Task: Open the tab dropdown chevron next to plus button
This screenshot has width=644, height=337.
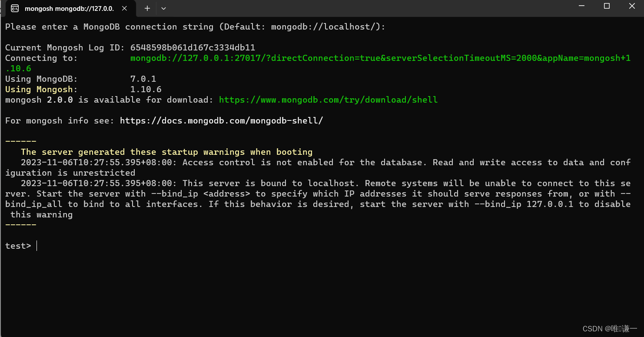Action: point(164,8)
